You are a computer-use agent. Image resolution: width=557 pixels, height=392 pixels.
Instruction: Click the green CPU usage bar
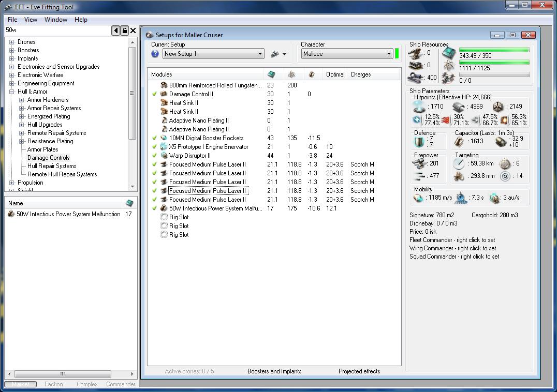coord(494,50)
